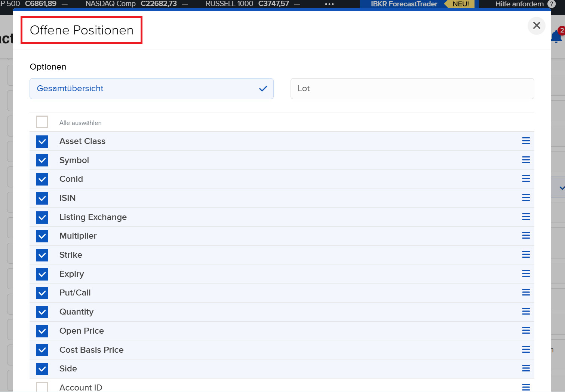The height and width of the screenshot is (392, 565).
Task: Click Hilfe anfordern in the top bar
Action: point(519,4)
